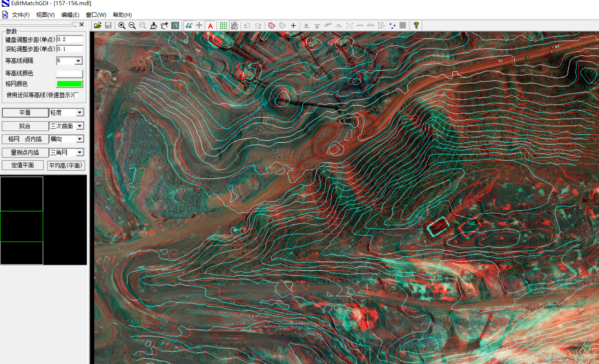Click the blue scattered points icon

coord(392,26)
